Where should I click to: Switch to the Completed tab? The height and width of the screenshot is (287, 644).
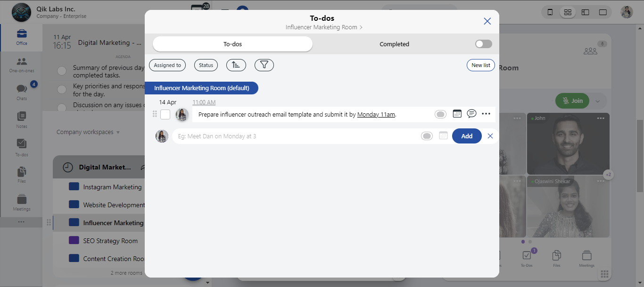pos(394,44)
